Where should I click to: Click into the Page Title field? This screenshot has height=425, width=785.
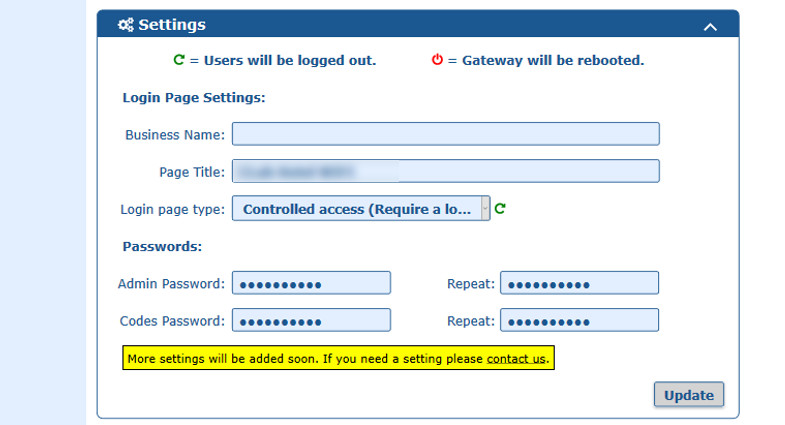pyautogui.click(x=445, y=171)
